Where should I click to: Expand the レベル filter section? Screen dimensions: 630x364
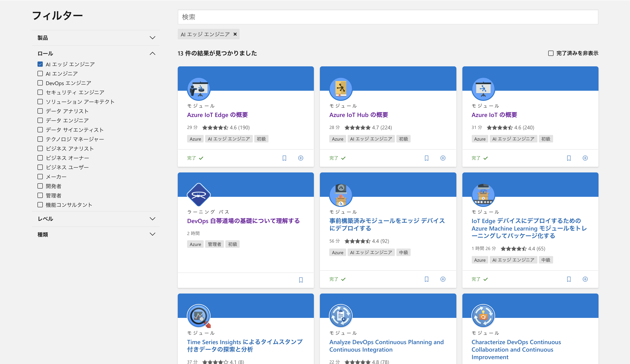pos(96,219)
